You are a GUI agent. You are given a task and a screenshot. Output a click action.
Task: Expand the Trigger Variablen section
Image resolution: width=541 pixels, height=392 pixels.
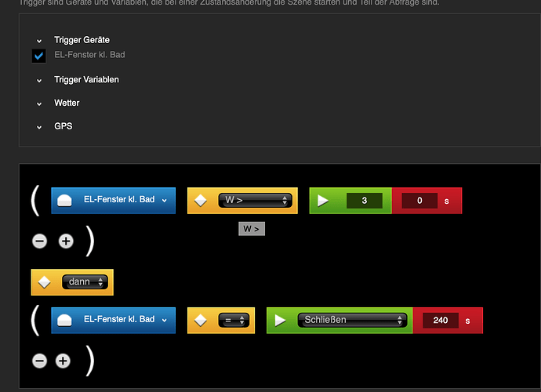(x=39, y=80)
